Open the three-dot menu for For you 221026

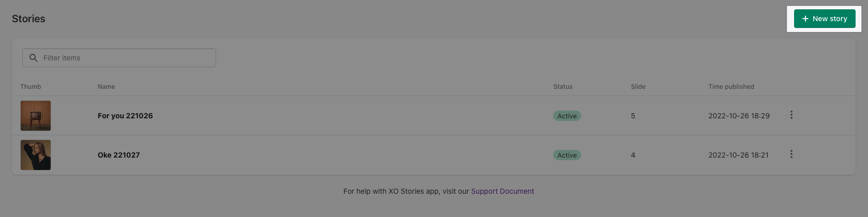pyautogui.click(x=791, y=115)
